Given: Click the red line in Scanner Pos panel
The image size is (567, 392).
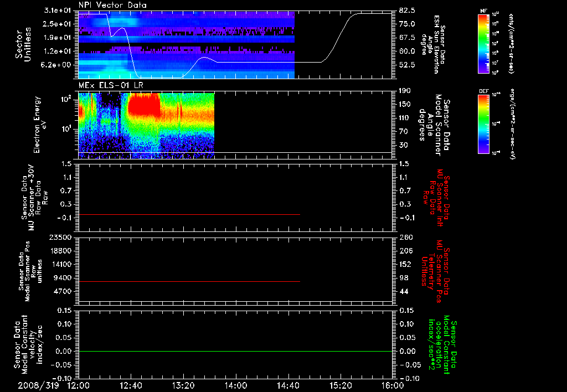Looking at the screenshot, I should click(x=189, y=281).
